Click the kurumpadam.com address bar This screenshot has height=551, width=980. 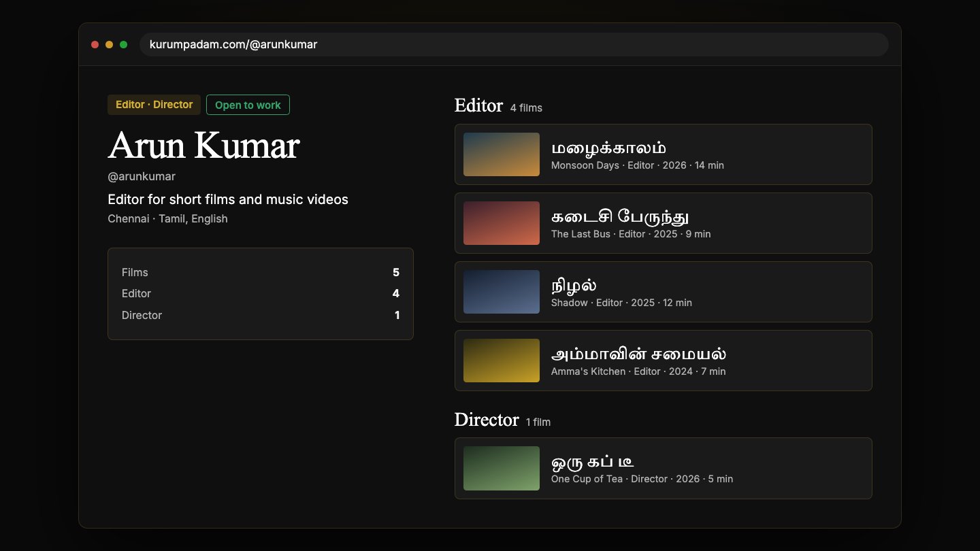(x=514, y=44)
